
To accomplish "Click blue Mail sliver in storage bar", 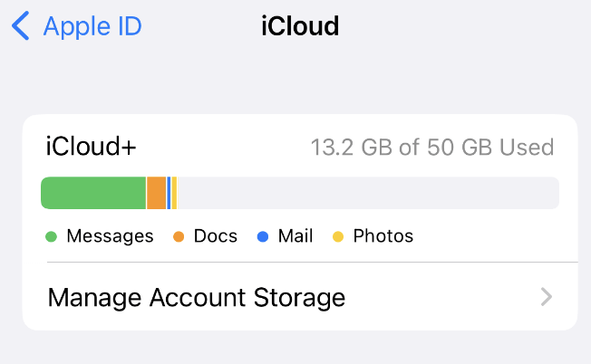I will 169,193.
